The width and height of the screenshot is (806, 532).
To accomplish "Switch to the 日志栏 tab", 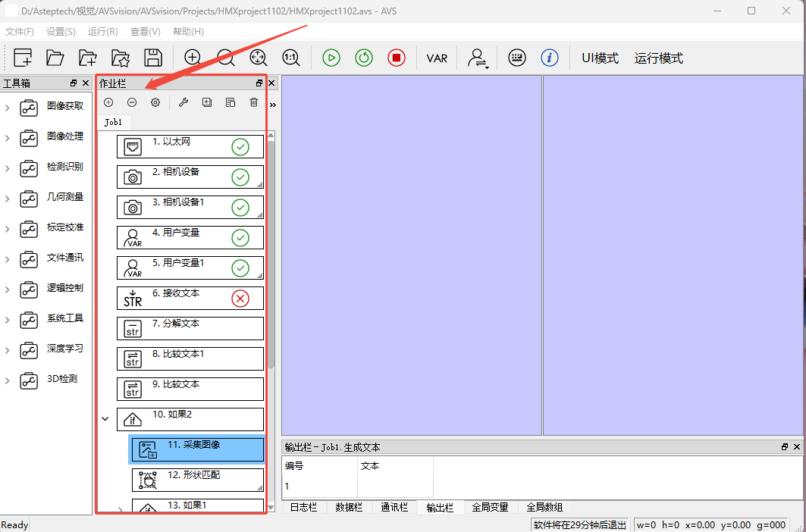I will 304,508.
